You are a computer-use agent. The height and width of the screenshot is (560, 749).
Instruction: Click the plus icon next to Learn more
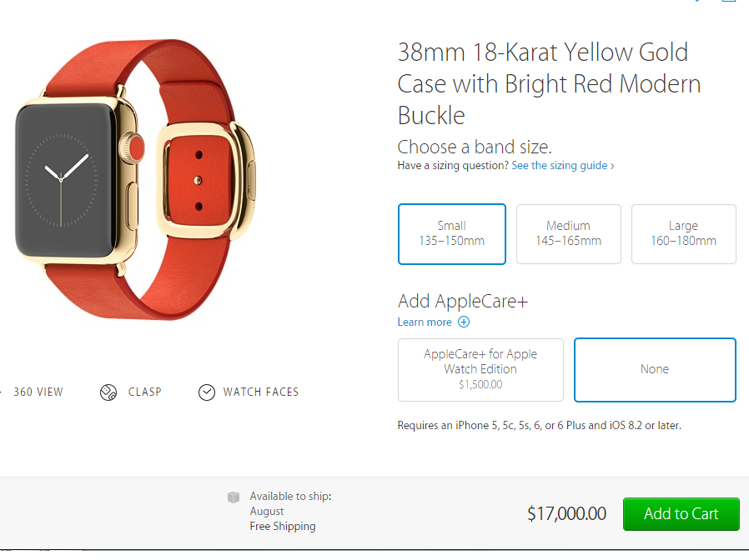[464, 322]
